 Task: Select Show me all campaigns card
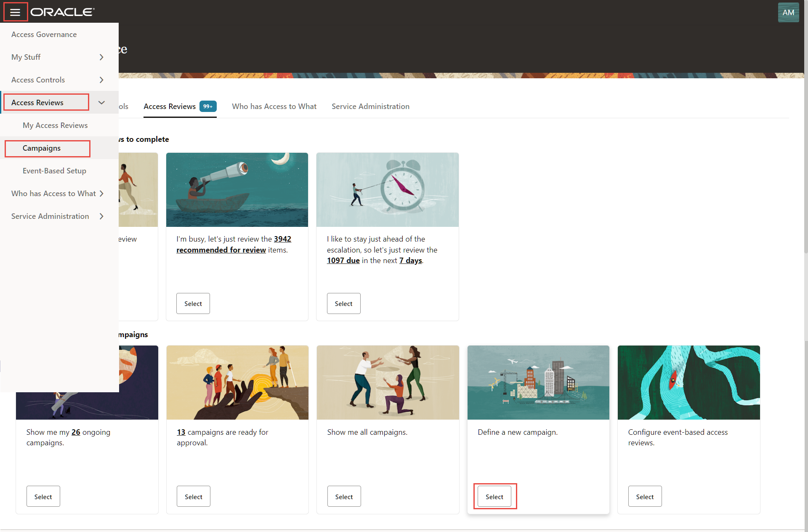(344, 497)
